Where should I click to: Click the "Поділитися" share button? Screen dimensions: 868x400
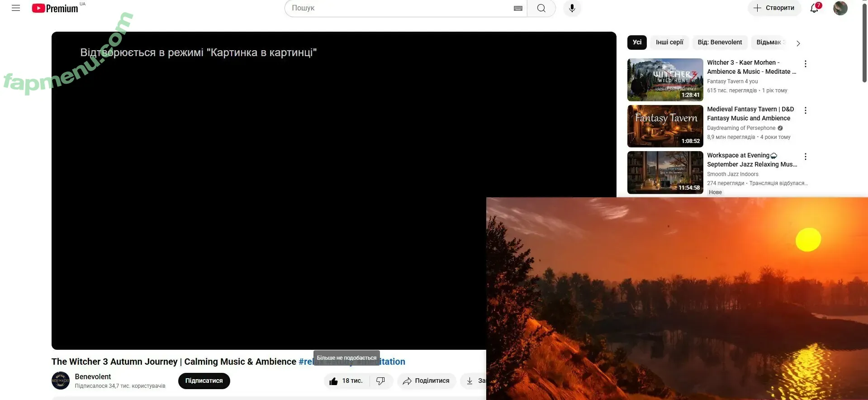426,381
